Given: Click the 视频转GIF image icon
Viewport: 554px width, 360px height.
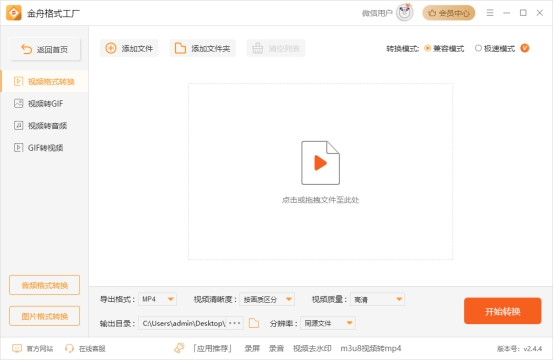Looking at the screenshot, I should (x=18, y=104).
